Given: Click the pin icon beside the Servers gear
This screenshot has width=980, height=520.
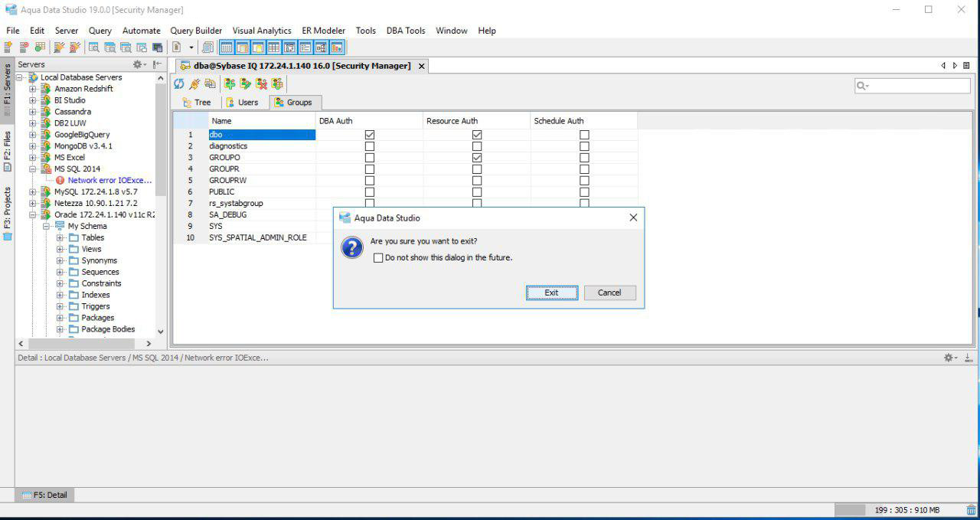Looking at the screenshot, I should pyautogui.click(x=157, y=65).
